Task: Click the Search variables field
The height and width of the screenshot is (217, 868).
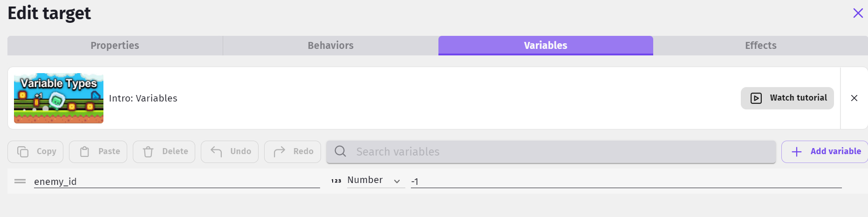Action: pos(551,152)
